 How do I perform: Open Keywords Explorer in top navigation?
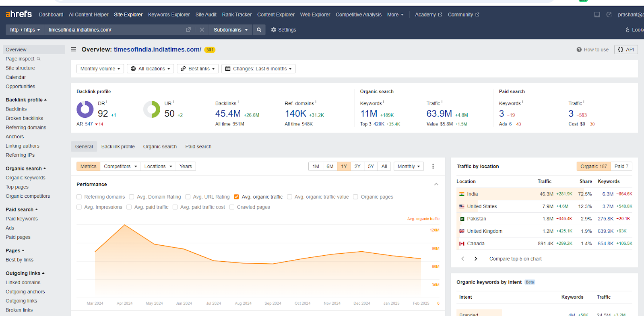169,14
